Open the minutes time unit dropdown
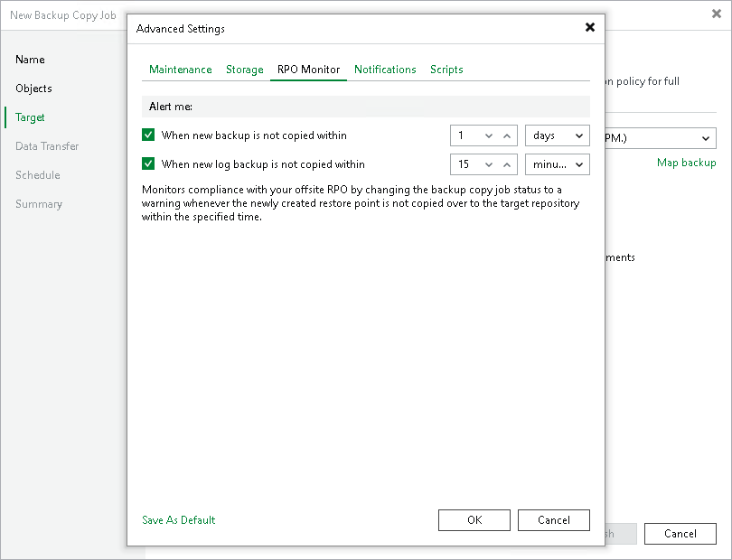Viewport: 732px width, 560px height. [557, 164]
